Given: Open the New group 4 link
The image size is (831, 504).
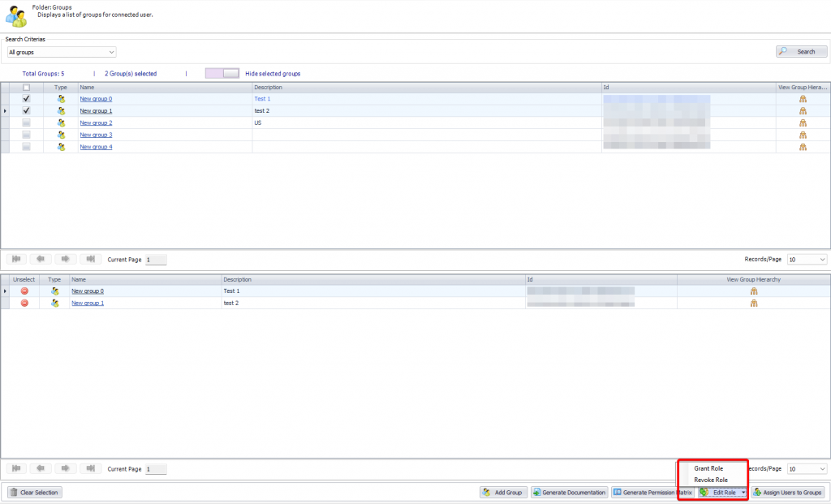Looking at the screenshot, I should click(96, 147).
